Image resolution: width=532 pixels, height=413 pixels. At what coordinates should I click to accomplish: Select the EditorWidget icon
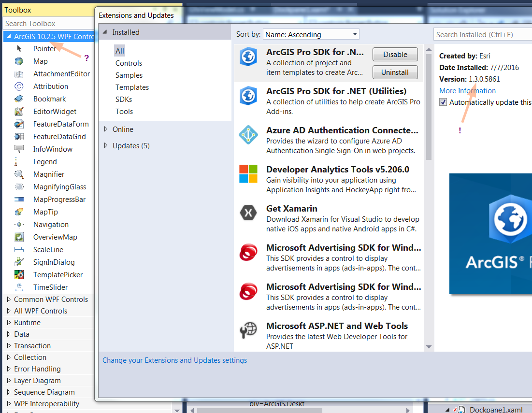(19, 112)
